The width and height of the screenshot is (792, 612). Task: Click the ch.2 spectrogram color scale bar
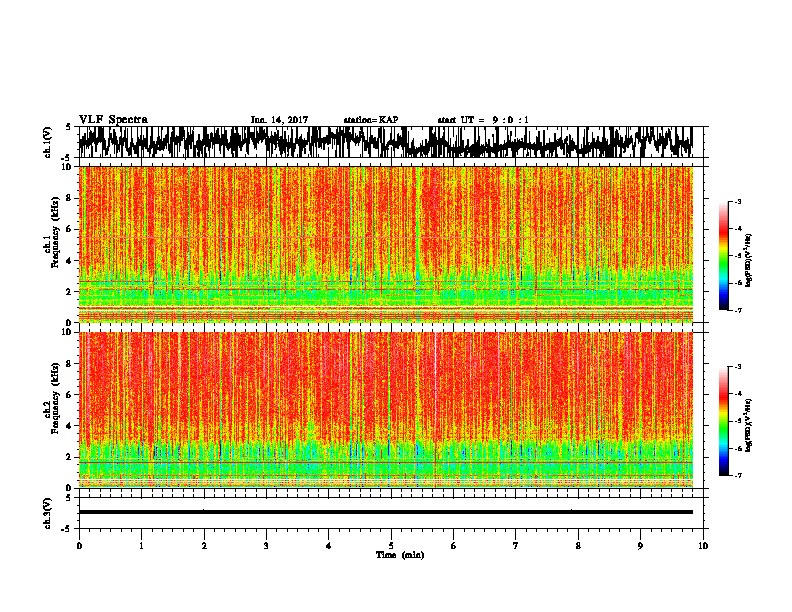[724, 421]
